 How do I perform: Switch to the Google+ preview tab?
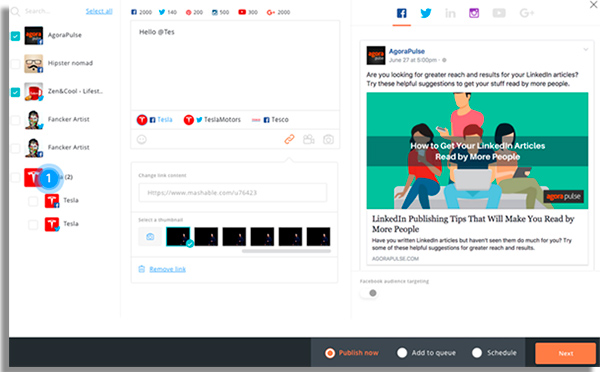(527, 13)
